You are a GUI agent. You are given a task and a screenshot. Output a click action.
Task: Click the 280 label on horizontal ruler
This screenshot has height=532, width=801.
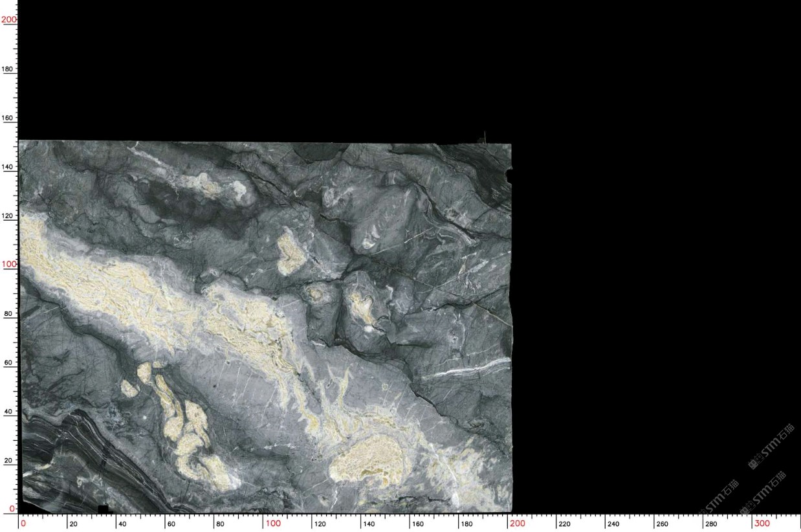point(711,524)
